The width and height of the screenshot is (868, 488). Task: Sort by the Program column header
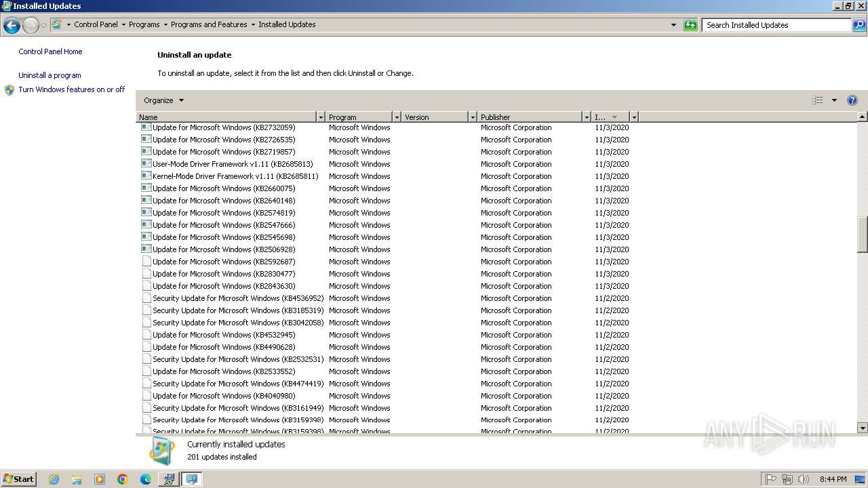(359, 117)
